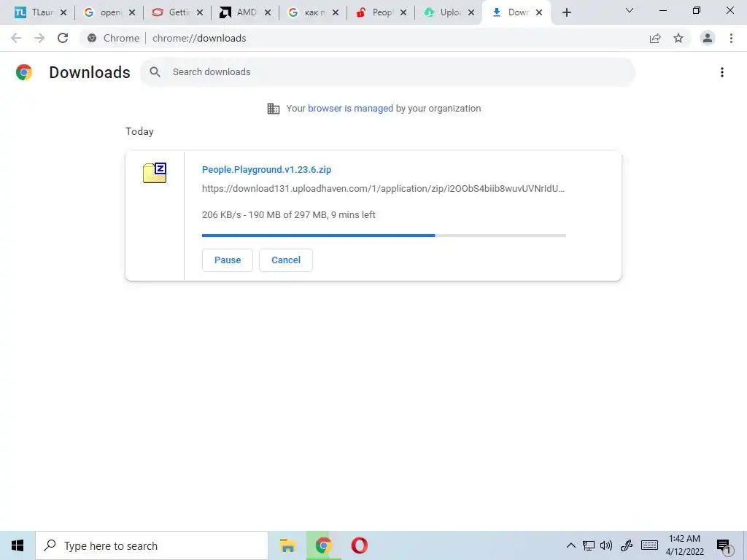Cancel the People.Playground download
Image resolution: width=747 pixels, height=560 pixels.
tap(286, 260)
